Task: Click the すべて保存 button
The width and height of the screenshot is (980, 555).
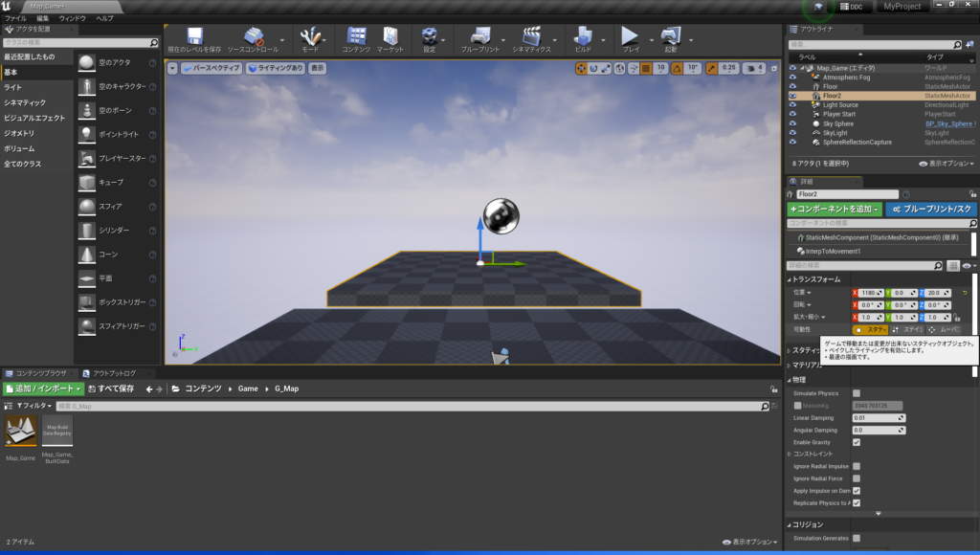Action: pos(110,388)
